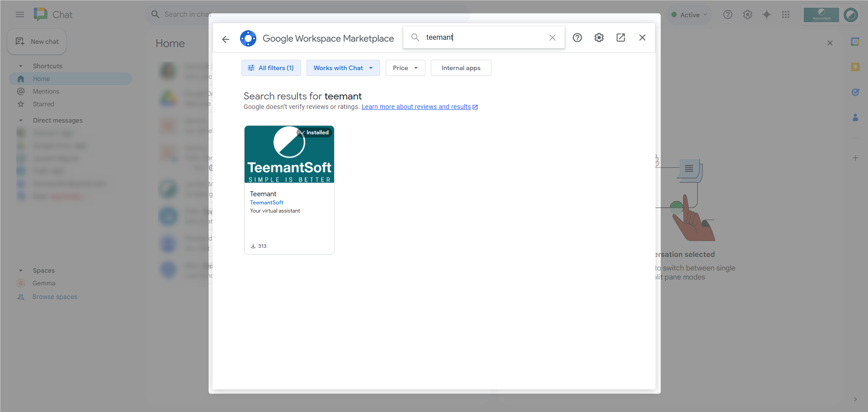Viewport: 868px width, 412px height.
Task: Close the Marketplace dialog
Action: (x=642, y=38)
